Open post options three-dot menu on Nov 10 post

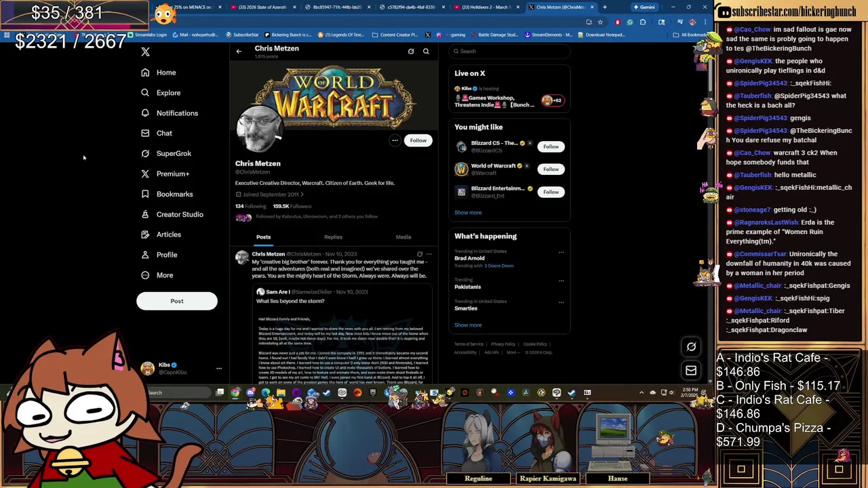[429, 254]
